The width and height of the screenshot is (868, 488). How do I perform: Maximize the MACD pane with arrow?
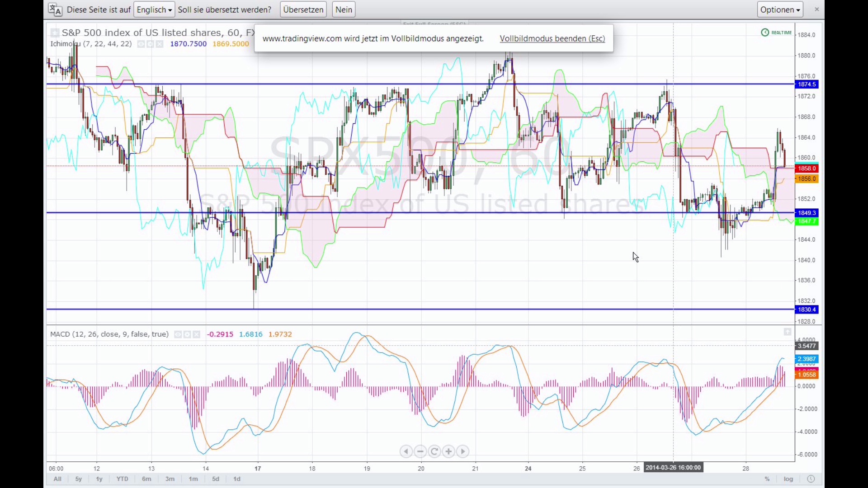pos(788,332)
